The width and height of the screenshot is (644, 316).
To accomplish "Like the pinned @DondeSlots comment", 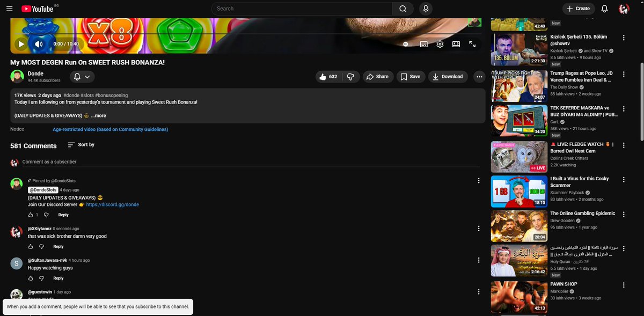I will point(31,215).
